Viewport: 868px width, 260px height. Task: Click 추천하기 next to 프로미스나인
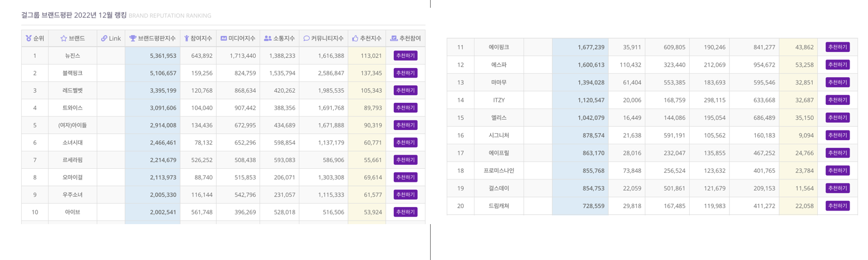837,171
